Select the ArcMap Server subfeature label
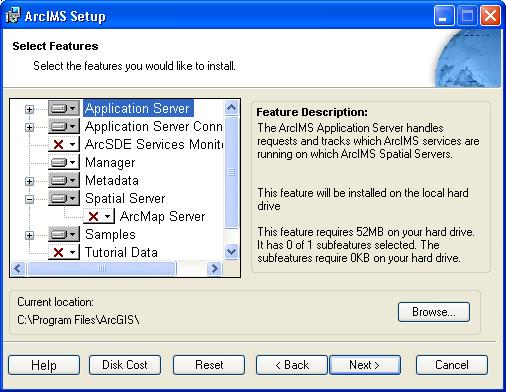Viewport: 506px width, 392px height. pyautogui.click(x=162, y=216)
